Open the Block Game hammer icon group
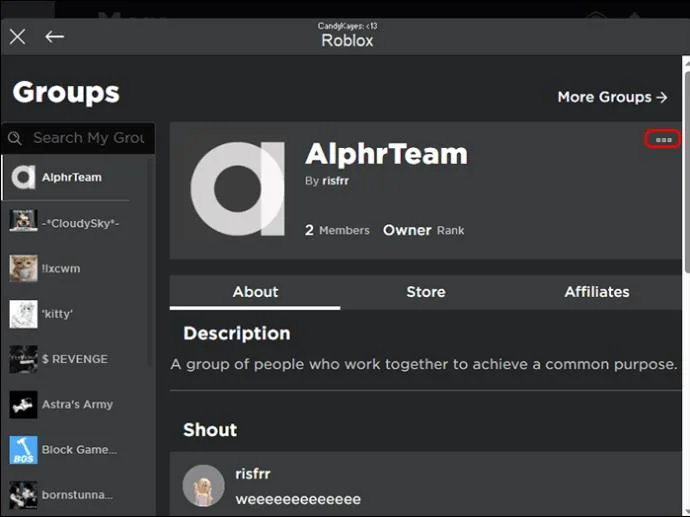The width and height of the screenshot is (690, 517). 23,450
